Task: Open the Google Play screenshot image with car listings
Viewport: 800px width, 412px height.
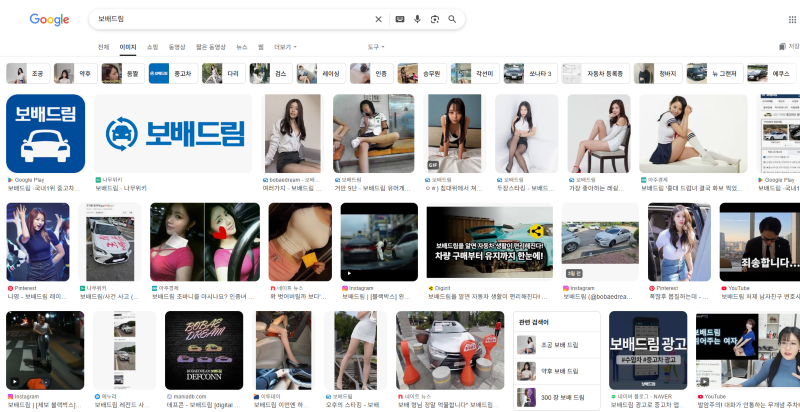Action: (x=779, y=134)
